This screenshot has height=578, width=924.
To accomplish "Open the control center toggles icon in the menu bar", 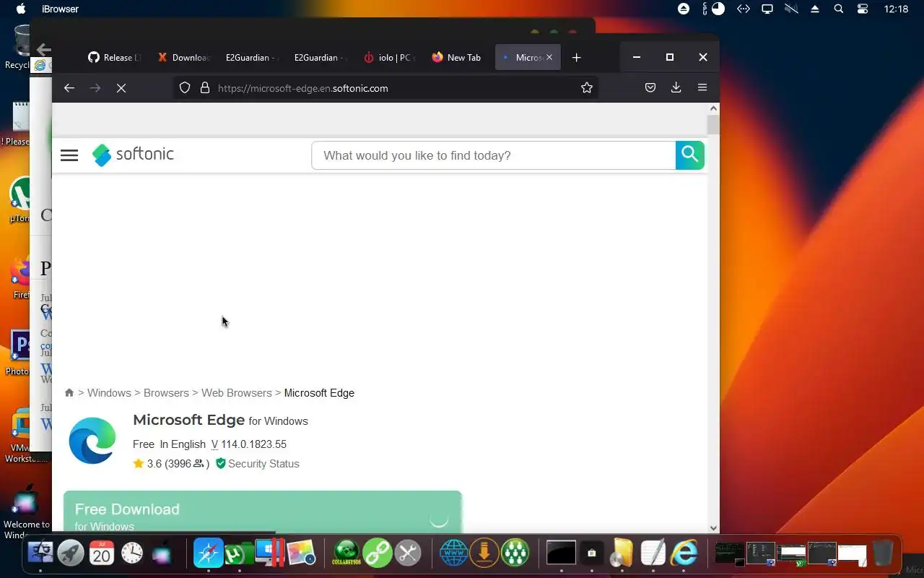I will pyautogui.click(x=863, y=9).
